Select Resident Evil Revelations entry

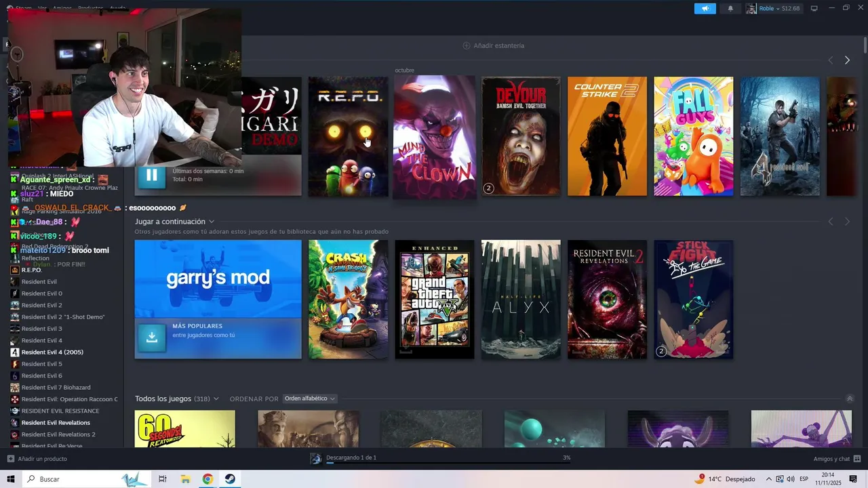pyautogui.click(x=56, y=422)
